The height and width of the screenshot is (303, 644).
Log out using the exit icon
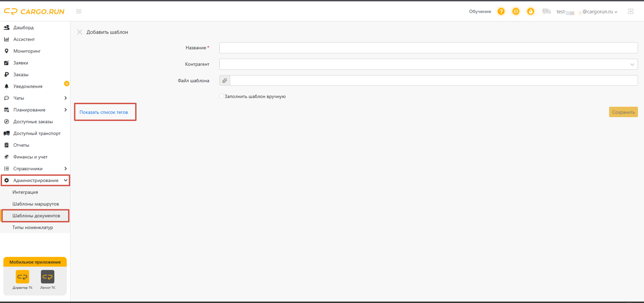point(631,11)
